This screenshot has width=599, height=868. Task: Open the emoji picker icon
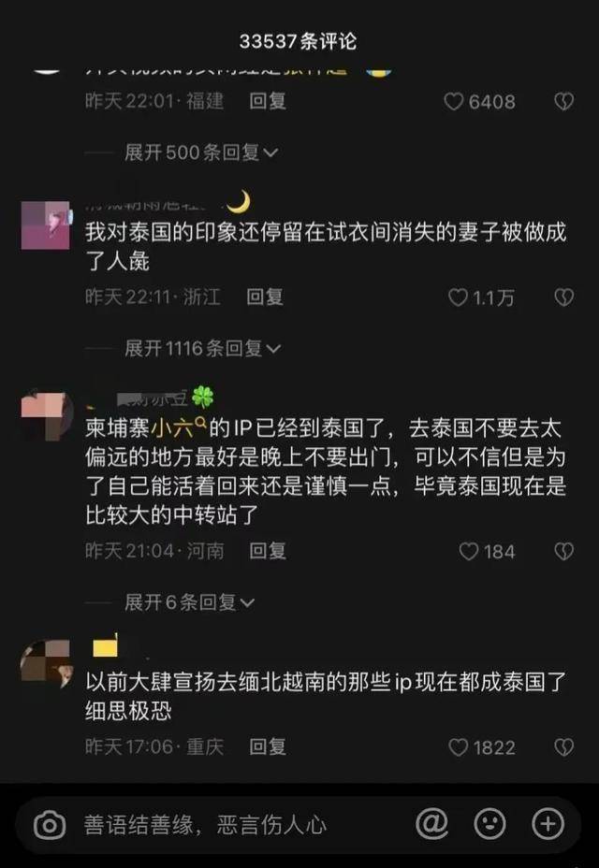click(490, 824)
